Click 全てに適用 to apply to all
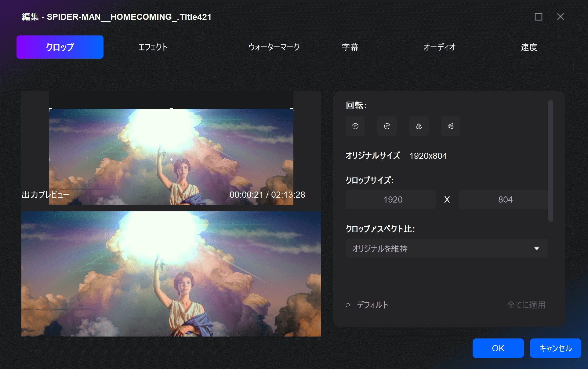 click(x=526, y=305)
